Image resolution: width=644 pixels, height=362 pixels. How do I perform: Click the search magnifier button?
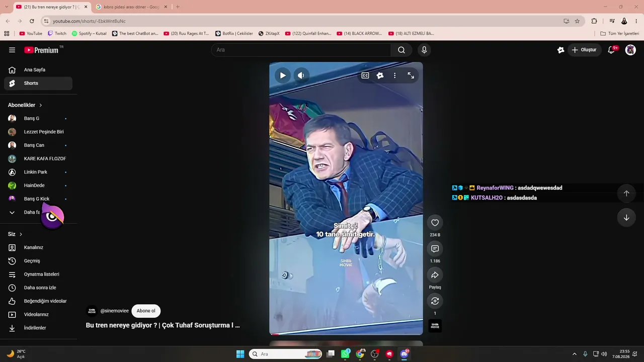pyautogui.click(x=401, y=50)
